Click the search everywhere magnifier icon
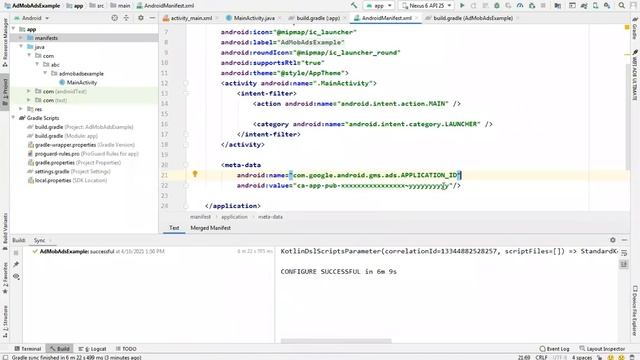The image size is (640, 360). (622, 6)
